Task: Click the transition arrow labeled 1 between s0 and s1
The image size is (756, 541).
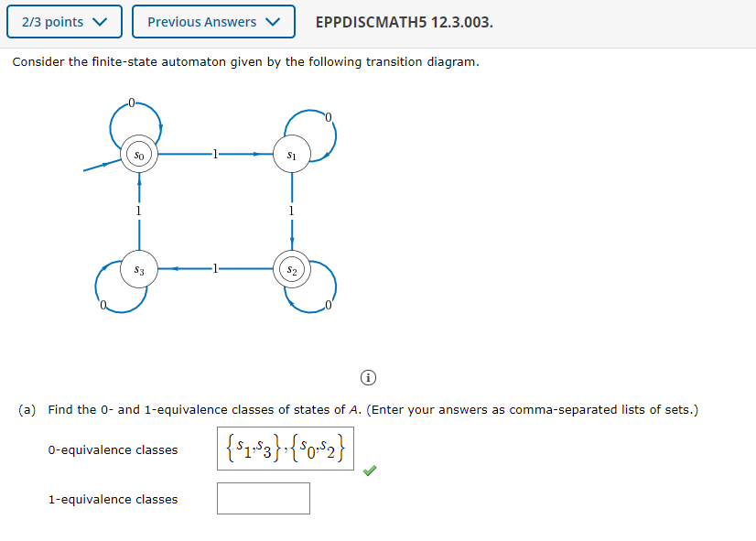Action: pos(217,155)
